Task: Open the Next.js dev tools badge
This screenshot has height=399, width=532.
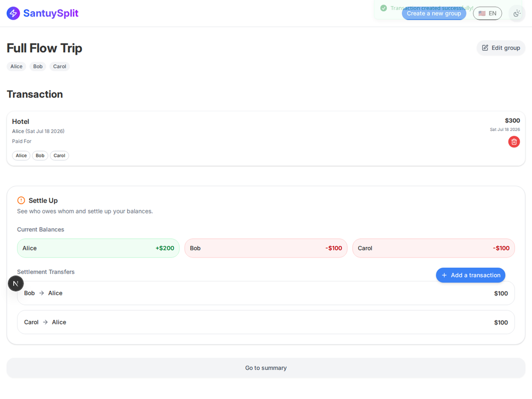Action: pyautogui.click(x=15, y=284)
